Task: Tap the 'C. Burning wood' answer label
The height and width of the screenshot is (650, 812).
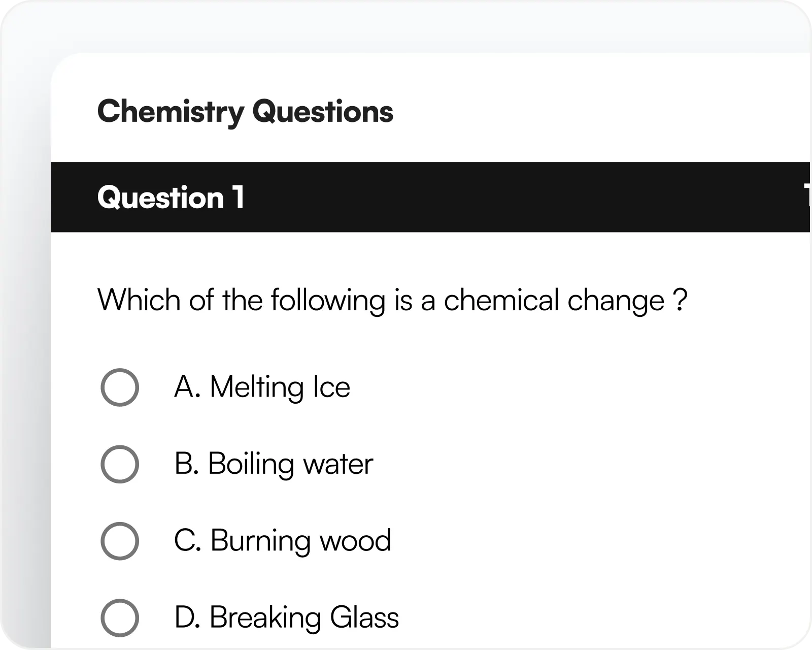Action: click(283, 541)
